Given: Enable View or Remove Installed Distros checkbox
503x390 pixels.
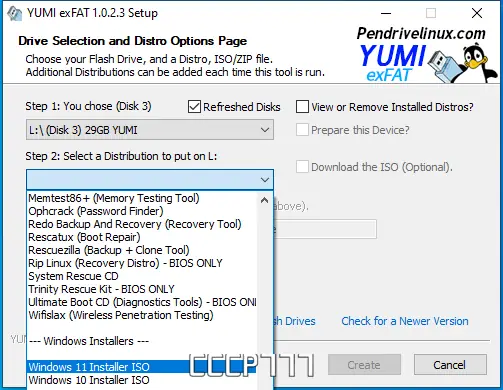Looking at the screenshot, I should tap(302, 107).
